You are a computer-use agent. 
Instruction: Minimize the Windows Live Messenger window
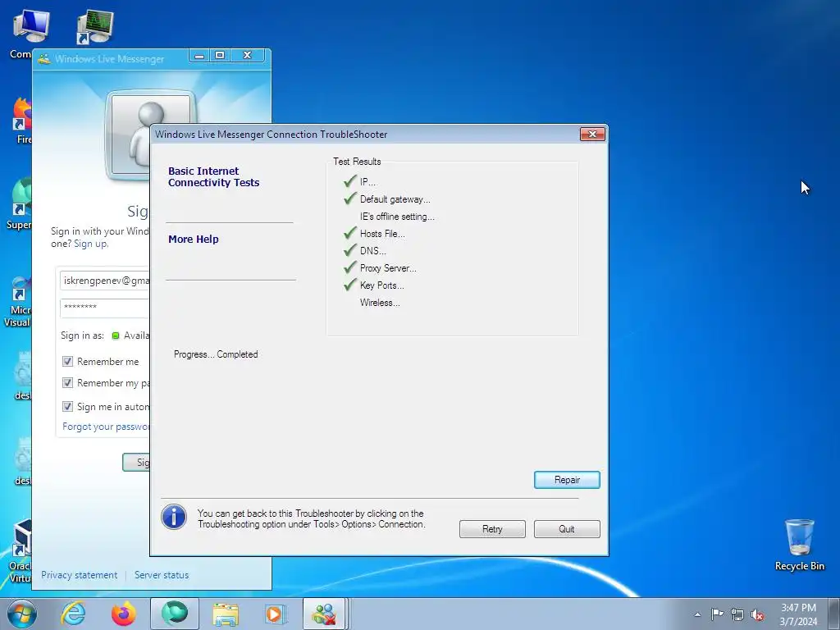click(199, 55)
